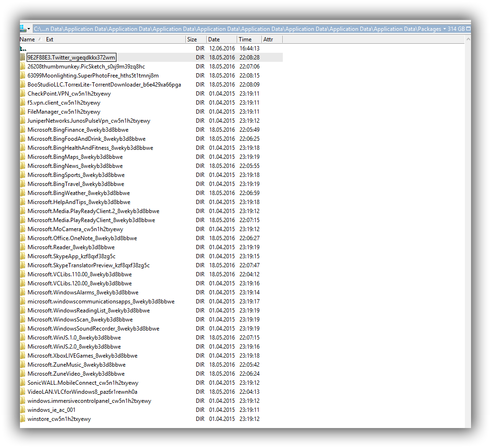Click the Application Data\Packages path bar
The width and height of the screenshot is (491, 448).
tap(237, 29)
